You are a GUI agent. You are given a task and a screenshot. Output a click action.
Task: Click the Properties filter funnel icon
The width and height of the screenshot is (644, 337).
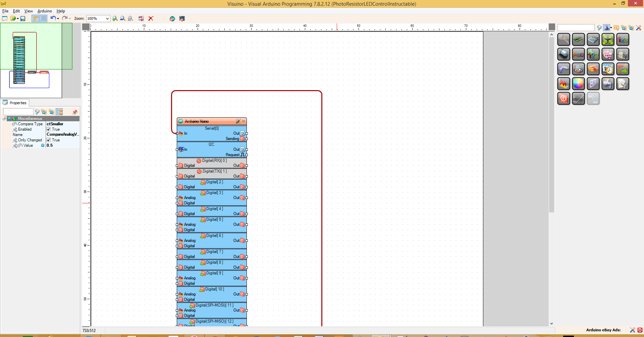[x=37, y=112]
